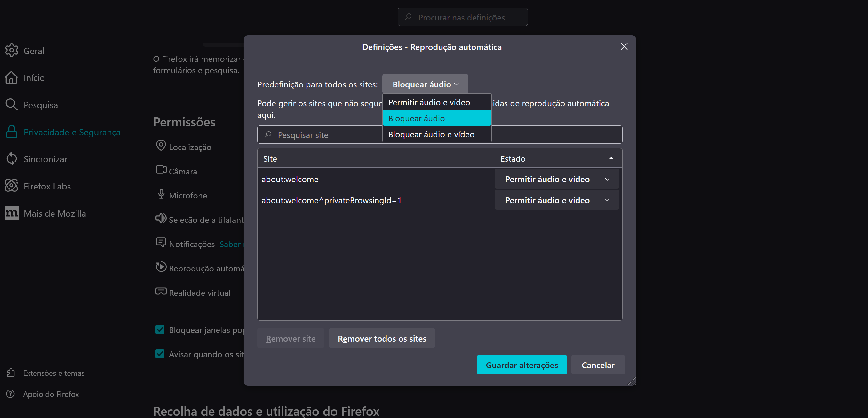Click the Câmara camera icon
The image size is (868, 418).
click(161, 170)
